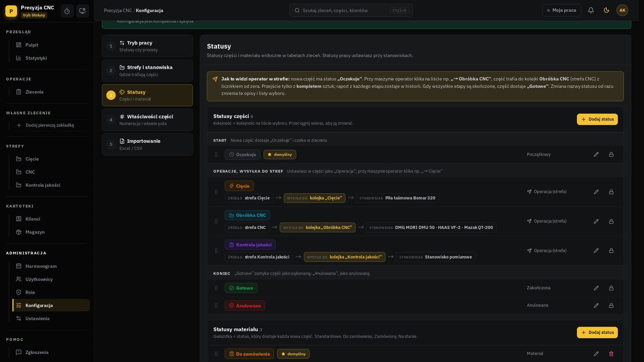Viewport: 644px width, 362px height.
Task: Open step 4 Właściwości części
Action: coord(147,120)
